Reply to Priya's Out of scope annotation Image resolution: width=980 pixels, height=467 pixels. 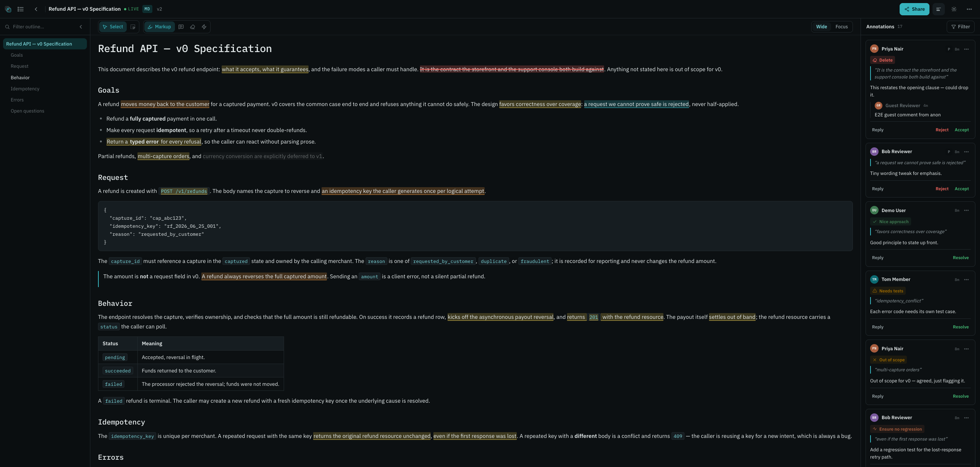[877, 397]
